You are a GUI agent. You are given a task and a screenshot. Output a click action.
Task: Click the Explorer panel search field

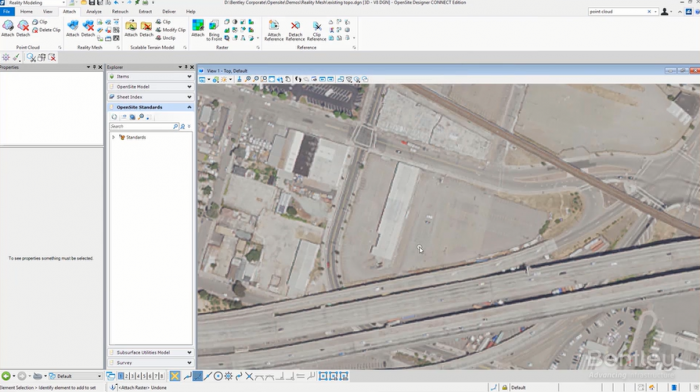(x=142, y=126)
